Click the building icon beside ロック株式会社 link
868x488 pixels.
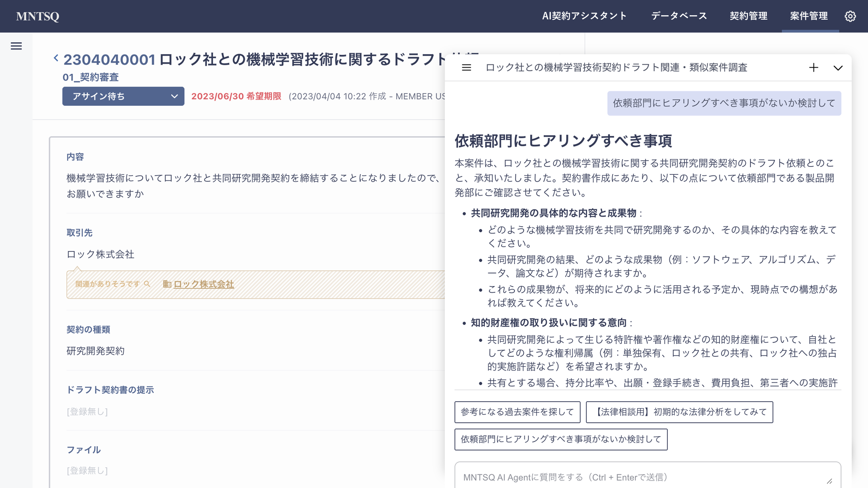click(167, 284)
